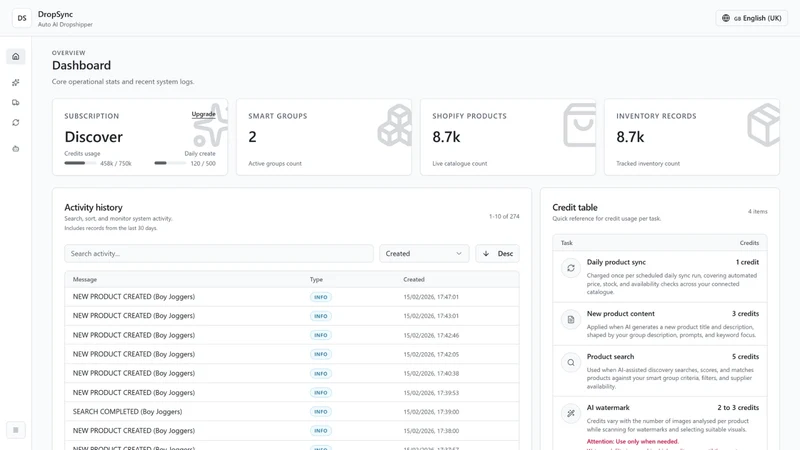Click the Inventory Records box icon
This screenshot has height=450, width=800.
click(763, 125)
